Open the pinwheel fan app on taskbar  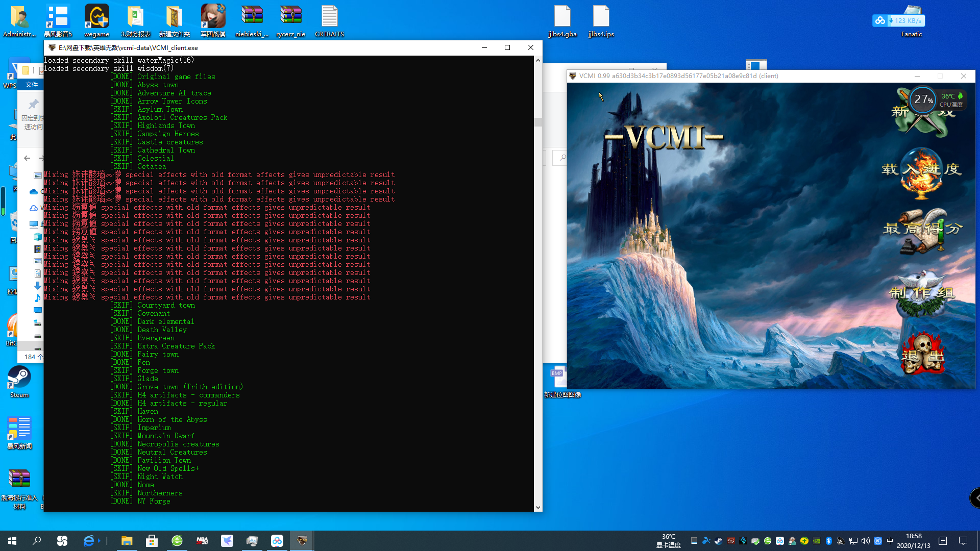62,541
